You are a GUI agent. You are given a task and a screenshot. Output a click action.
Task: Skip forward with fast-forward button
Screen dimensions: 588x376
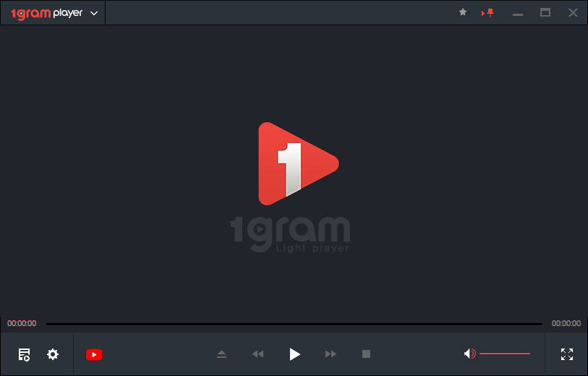[x=331, y=354]
